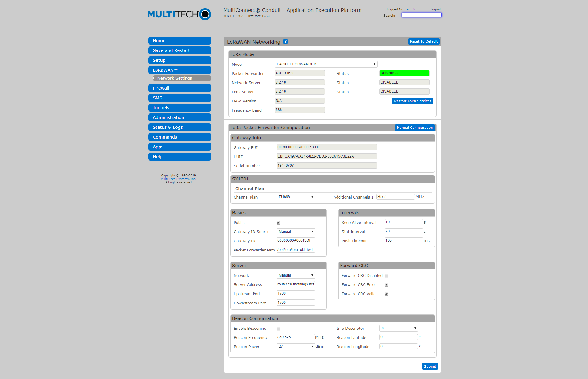
Task: Select Save and Restart in sidebar
Action: [x=180, y=50]
